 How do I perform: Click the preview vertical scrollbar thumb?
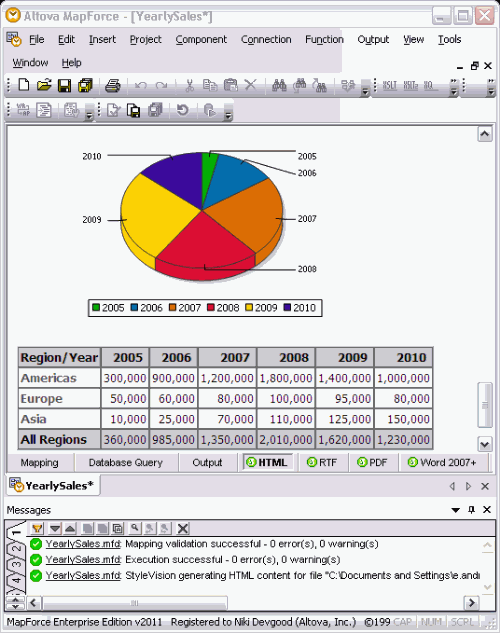[485, 405]
